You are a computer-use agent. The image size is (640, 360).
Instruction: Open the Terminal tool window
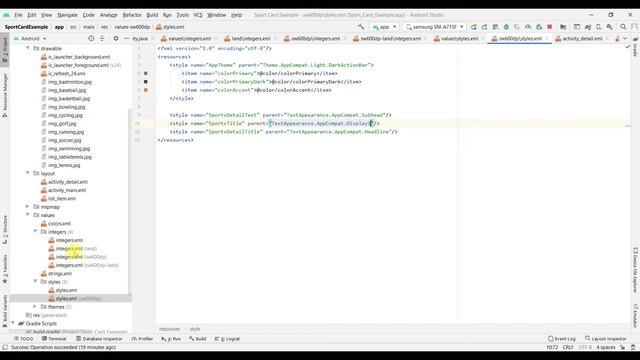54,339
